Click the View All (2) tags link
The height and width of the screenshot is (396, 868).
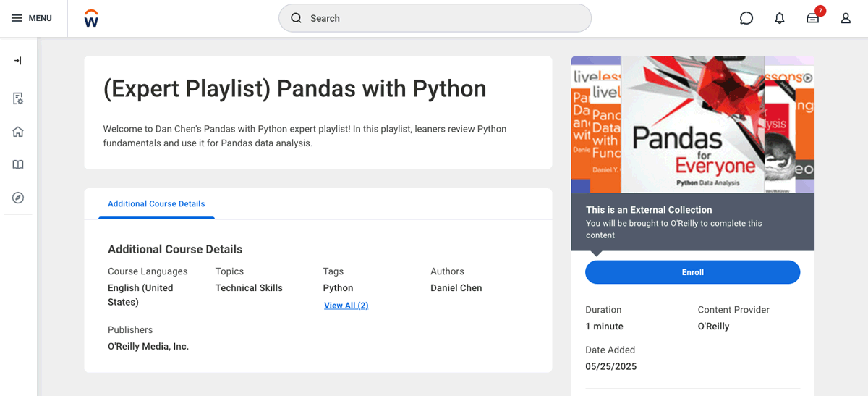tap(346, 306)
